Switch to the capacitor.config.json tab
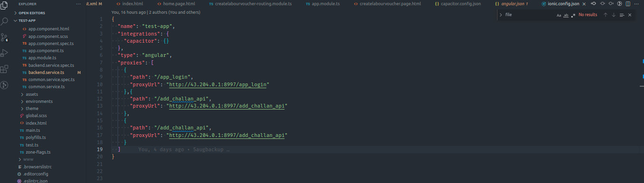Screen dimensions: 644x183 [460, 4]
